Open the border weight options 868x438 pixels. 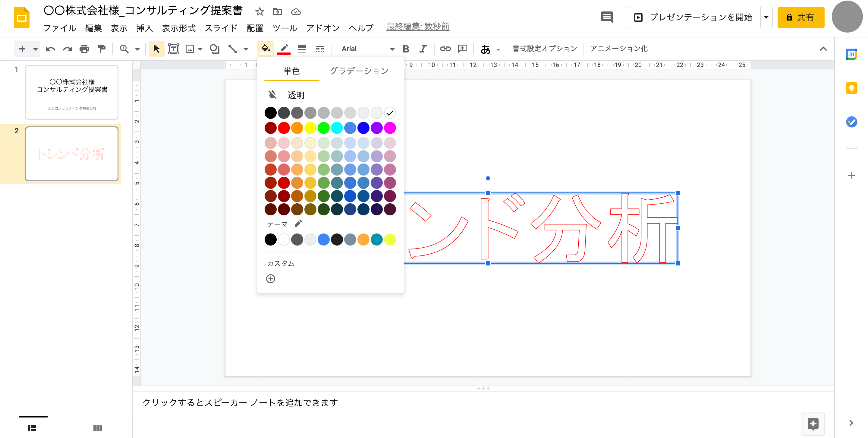click(x=302, y=49)
